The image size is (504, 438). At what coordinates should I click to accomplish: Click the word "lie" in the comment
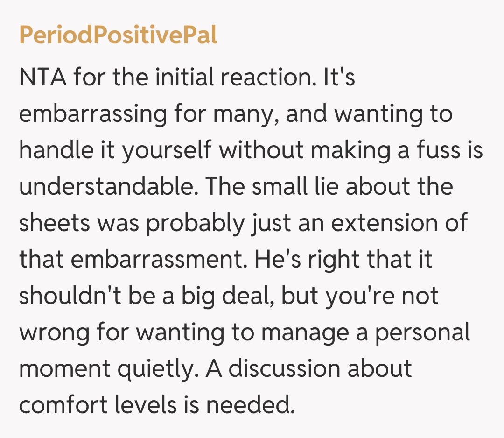(x=325, y=187)
